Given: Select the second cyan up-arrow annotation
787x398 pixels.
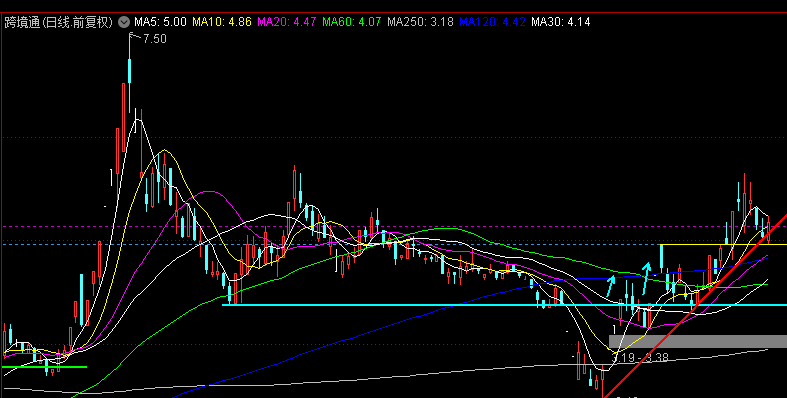Looking at the screenshot, I should [646, 279].
